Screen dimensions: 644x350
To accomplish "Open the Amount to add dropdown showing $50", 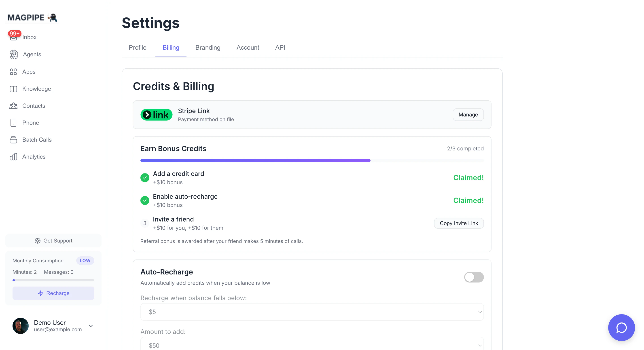I will (x=312, y=345).
